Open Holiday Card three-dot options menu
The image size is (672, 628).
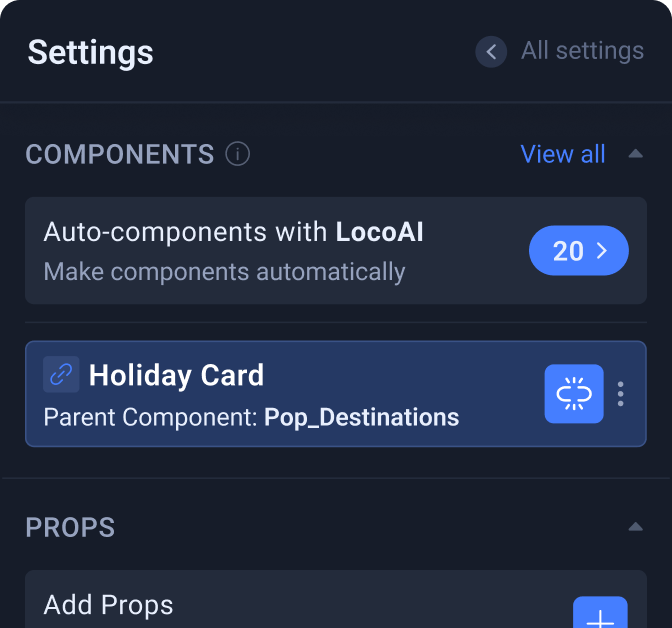pos(621,394)
